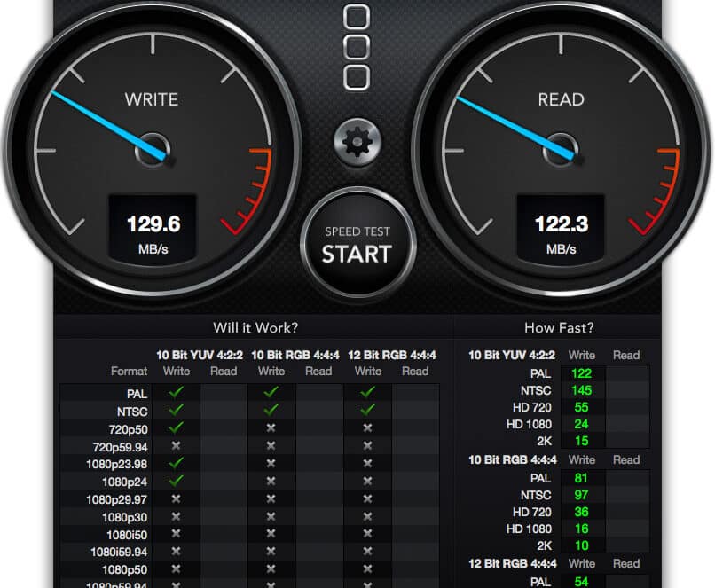Click 1080p24 row cross under 10 Bit RGB Write
The image size is (715, 588).
coord(271,481)
